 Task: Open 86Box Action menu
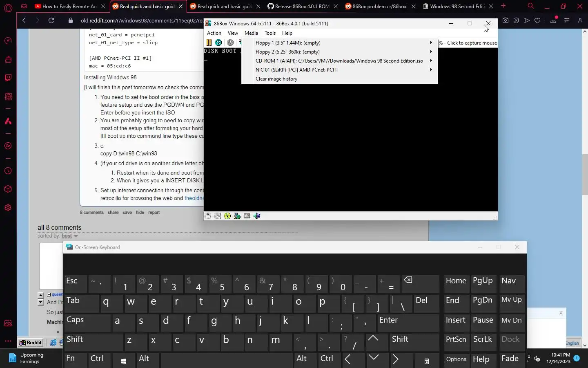[x=214, y=33]
